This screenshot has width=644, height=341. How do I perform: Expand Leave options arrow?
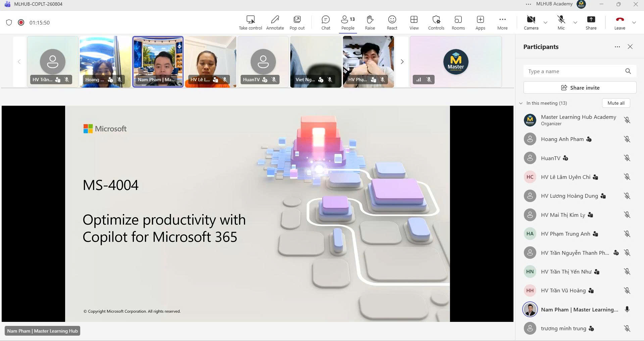tap(634, 22)
